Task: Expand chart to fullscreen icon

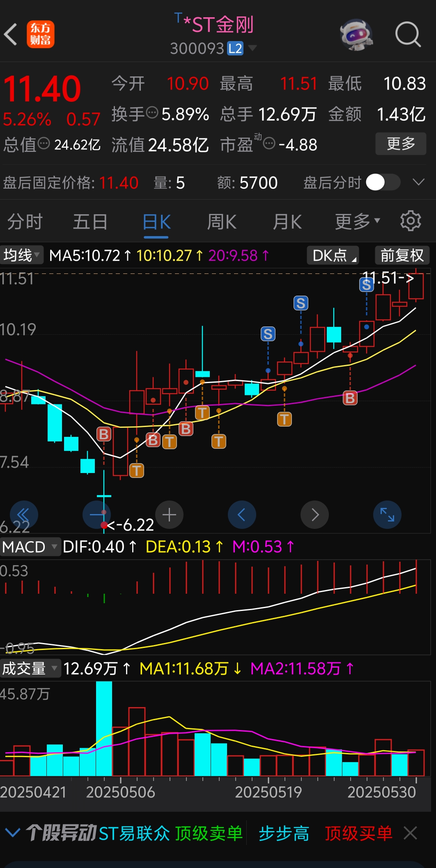Action: (x=387, y=514)
